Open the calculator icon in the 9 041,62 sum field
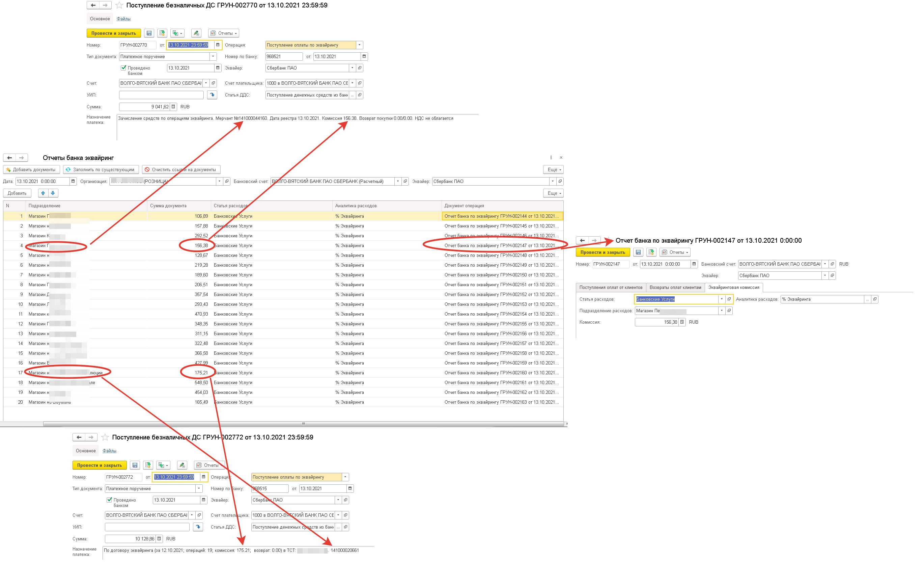Screen dimensions: 924x563 tap(173, 107)
